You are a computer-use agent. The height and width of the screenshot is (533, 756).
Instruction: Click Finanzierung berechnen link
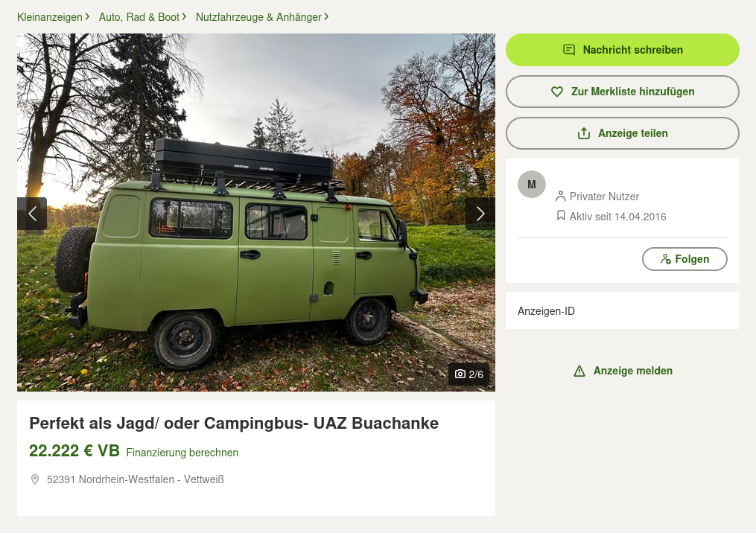pos(182,453)
